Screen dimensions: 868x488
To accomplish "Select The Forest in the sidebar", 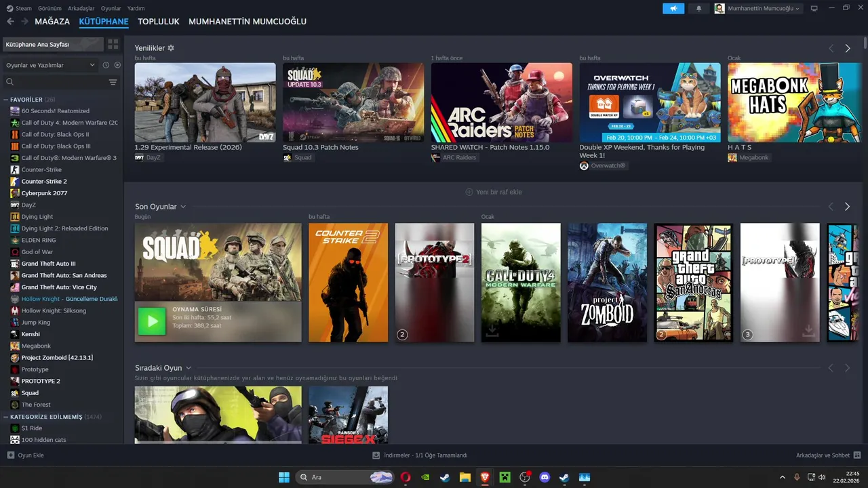I will pos(36,405).
